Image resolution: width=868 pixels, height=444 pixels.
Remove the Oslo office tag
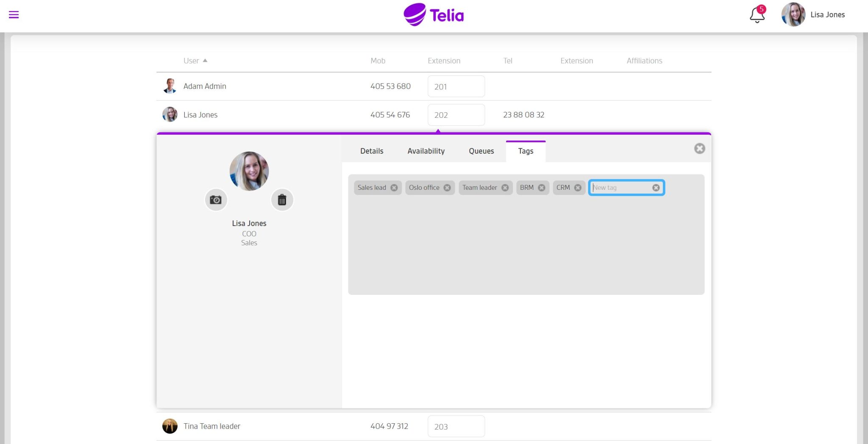click(447, 187)
